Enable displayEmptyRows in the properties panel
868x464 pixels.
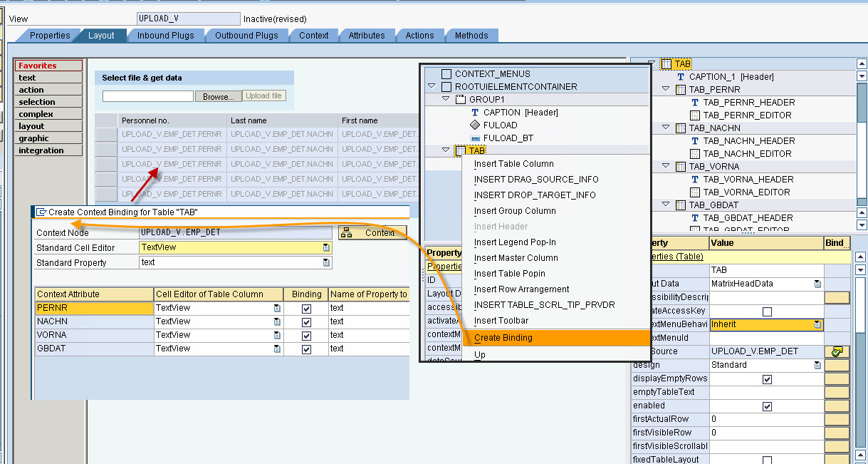pos(767,379)
